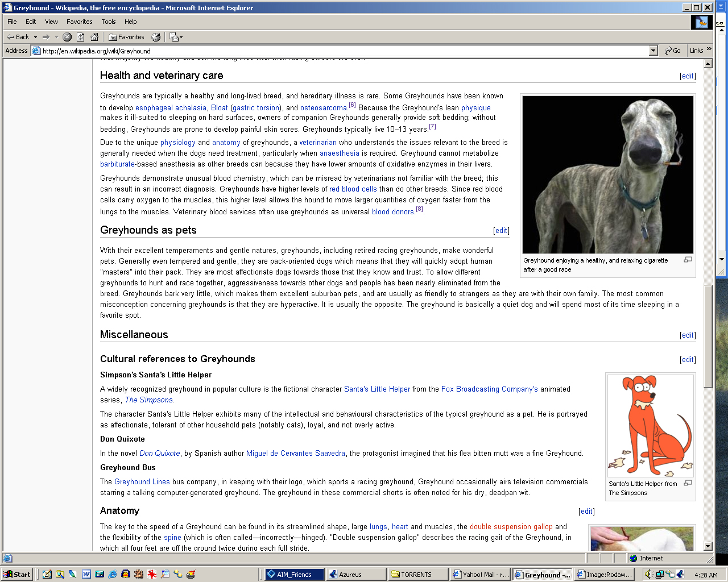This screenshot has width=728, height=582.
Task: Launch Internet Explorer quick launch icon
Action: [x=113, y=574]
